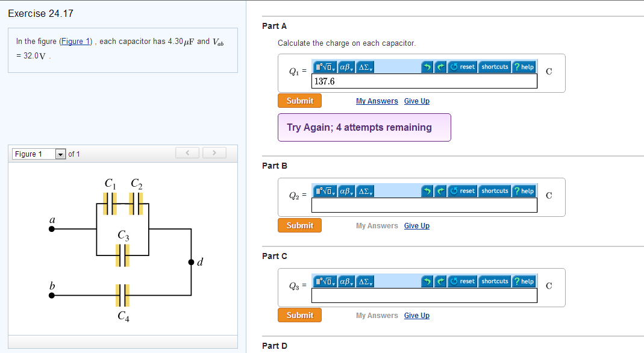Image resolution: width=644 pixels, height=353 pixels.
Task: Click Give Up link for Part C
Action: click(417, 316)
